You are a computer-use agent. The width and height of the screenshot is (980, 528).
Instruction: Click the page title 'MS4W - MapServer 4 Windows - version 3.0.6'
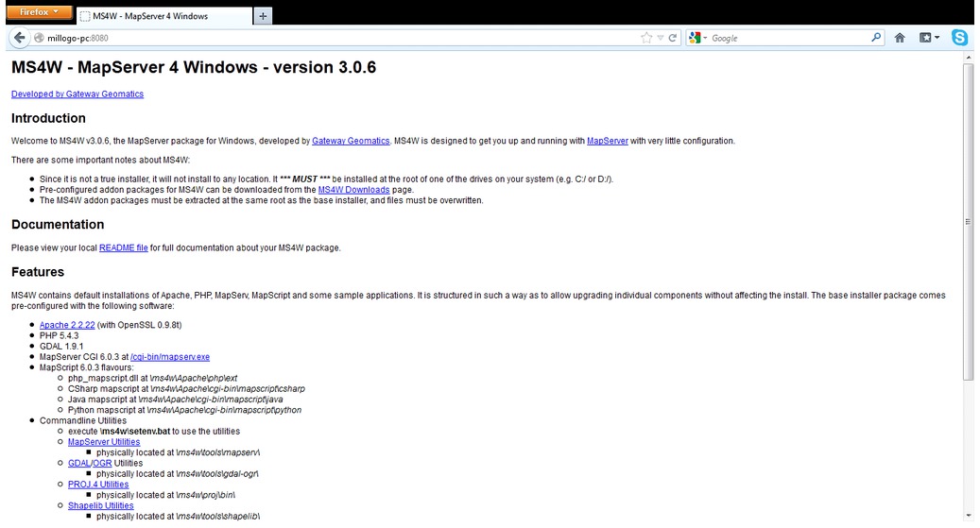[x=194, y=67]
